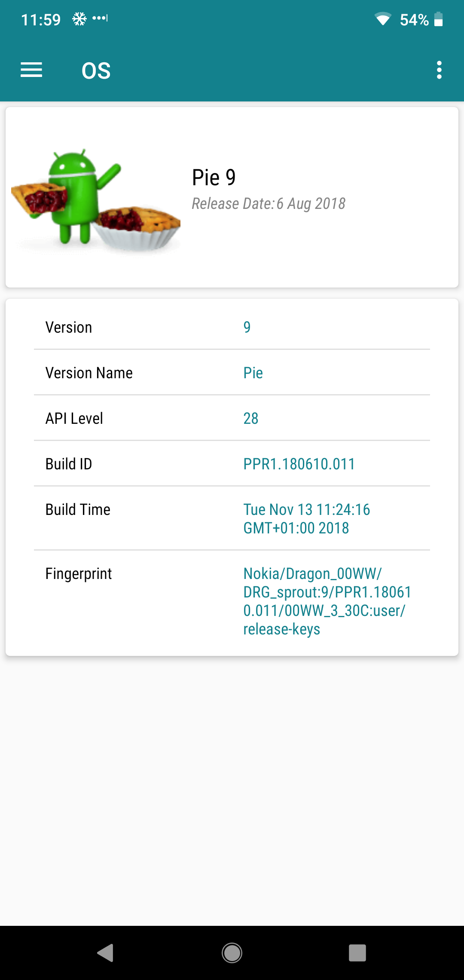464x980 pixels.
Task: Tap the circular Home button
Action: (232, 953)
